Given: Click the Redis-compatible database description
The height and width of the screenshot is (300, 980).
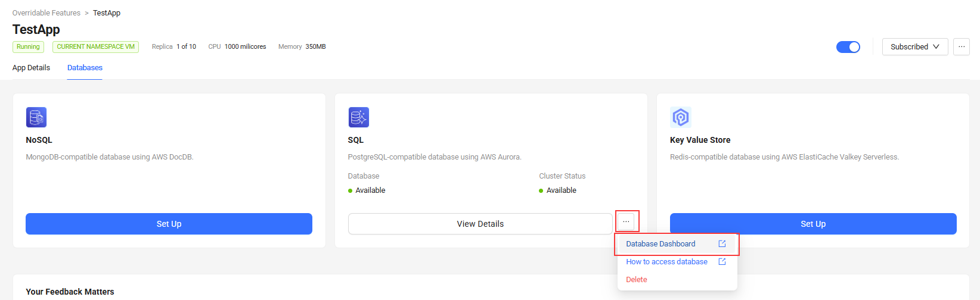Looking at the screenshot, I should [784, 157].
